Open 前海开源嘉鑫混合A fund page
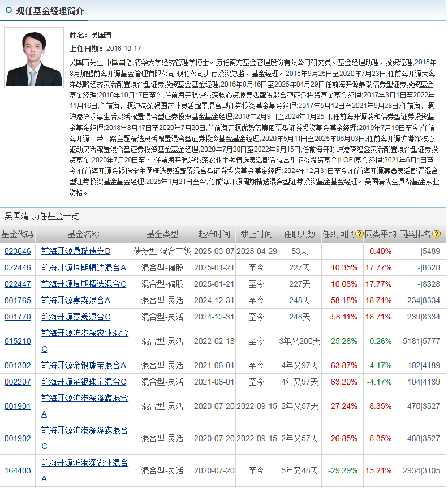 [x=76, y=301]
